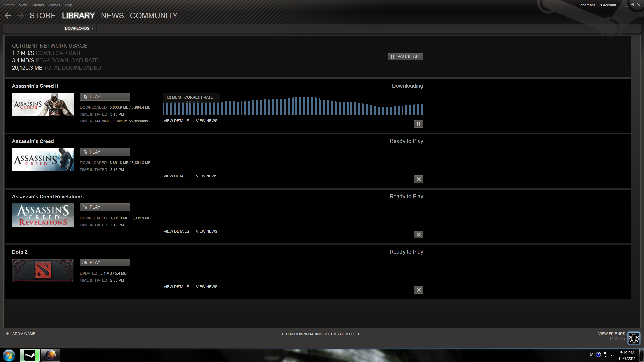The height and width of the screenshot is (362, 644).
Task: Click the Steam taskbar icon
Action: click(30, 355)
